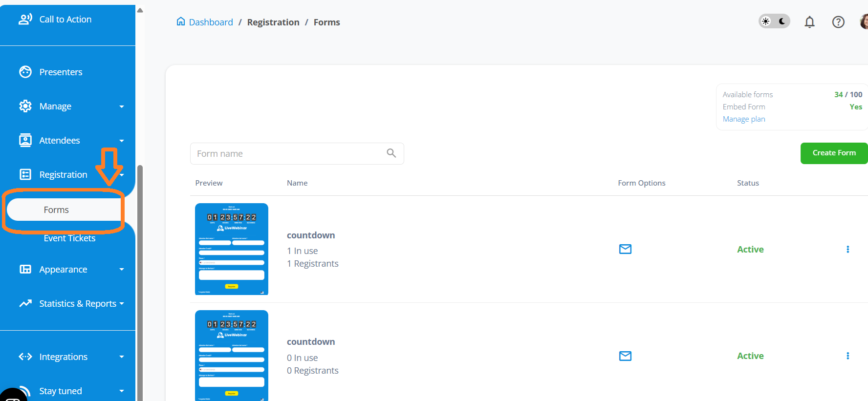868x401 pixels.
Task: Open three-dot menu for first countdown form
Action: click(x=847, y=249)
